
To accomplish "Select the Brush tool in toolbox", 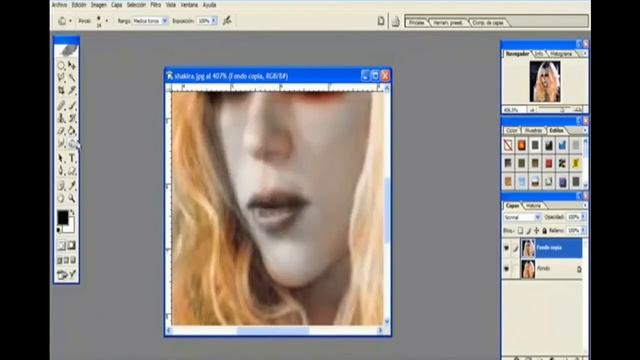I will [72, 106].
